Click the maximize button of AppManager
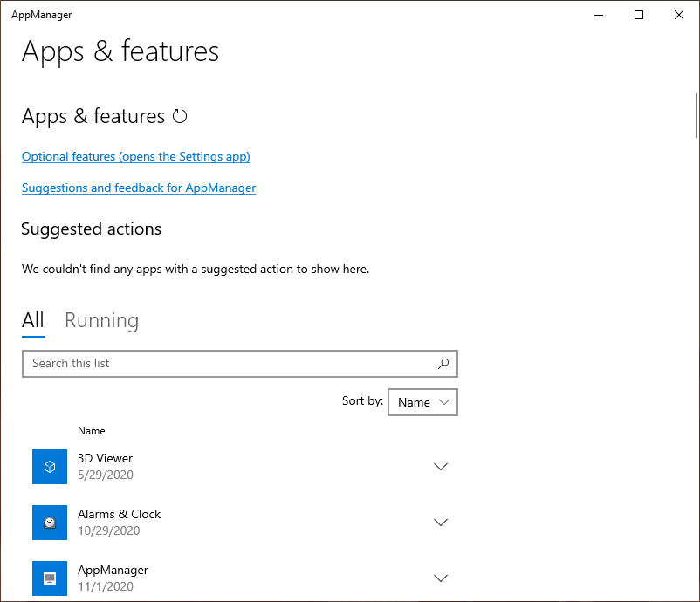 [x=638, y=15]
